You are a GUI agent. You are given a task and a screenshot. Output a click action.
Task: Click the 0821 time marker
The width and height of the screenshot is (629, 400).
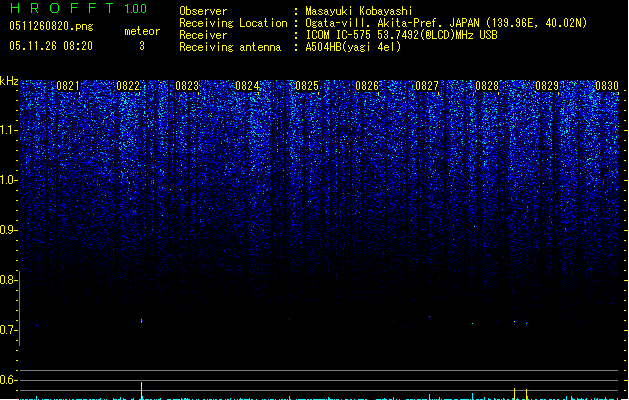click(x=68, y=86)
